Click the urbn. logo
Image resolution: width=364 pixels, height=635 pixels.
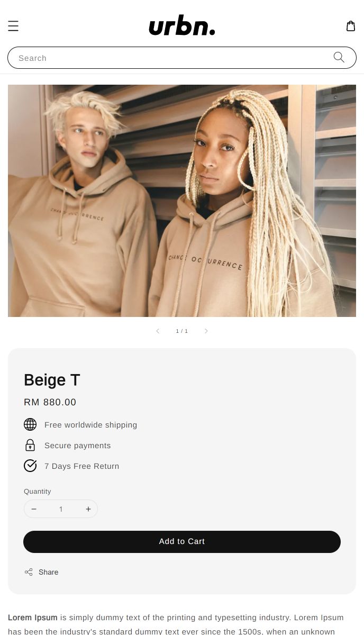pos(182,25)
